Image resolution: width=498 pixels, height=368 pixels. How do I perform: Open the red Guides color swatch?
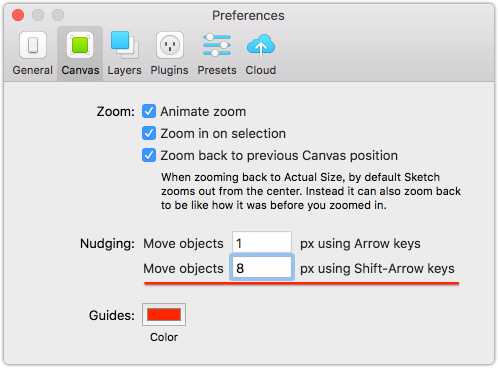(x=164, y=314)
